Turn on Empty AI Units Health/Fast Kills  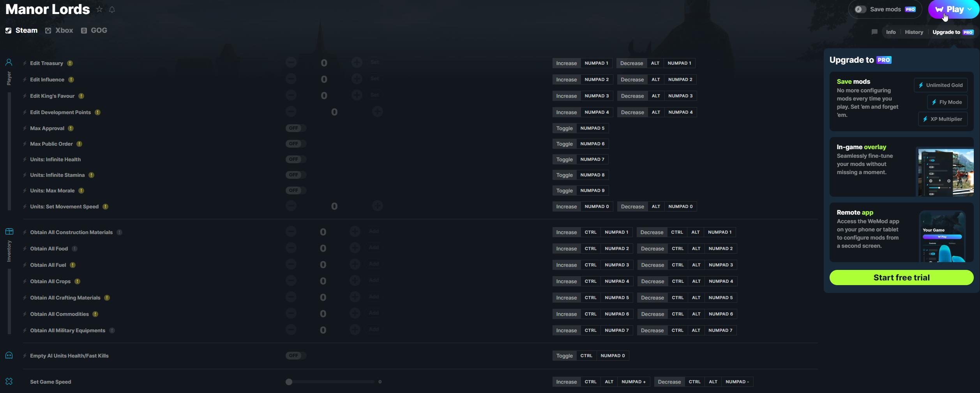point(296,356)
